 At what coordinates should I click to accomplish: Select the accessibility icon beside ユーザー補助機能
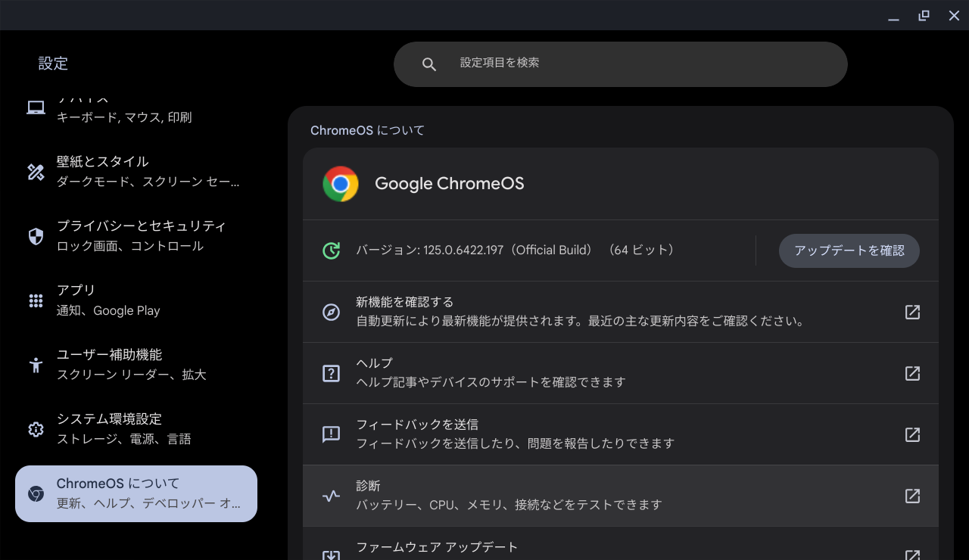[x=35, y=365]
